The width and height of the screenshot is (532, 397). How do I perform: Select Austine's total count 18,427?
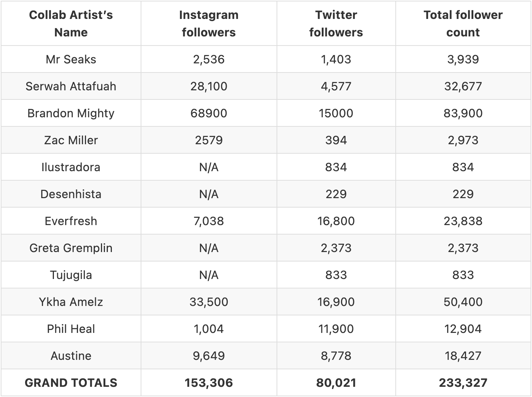463,356
